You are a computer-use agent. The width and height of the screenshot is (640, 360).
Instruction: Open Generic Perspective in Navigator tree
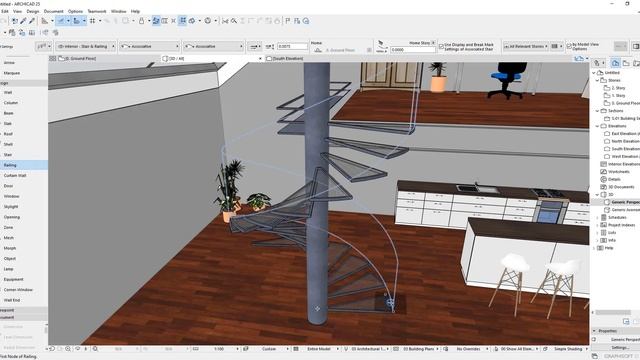(x=625, y=202)
